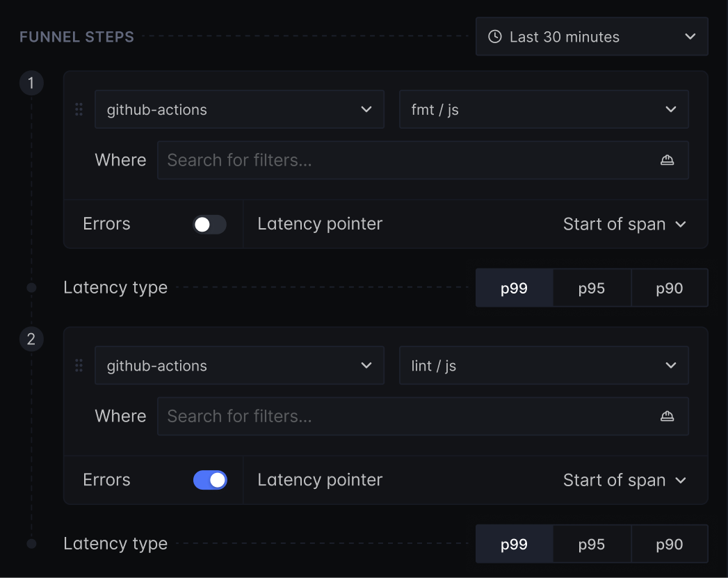This screenshot has width=728, height=578.
Task: Open step 2 github-actions service dropdown
Action: click(x=239, y=365)
